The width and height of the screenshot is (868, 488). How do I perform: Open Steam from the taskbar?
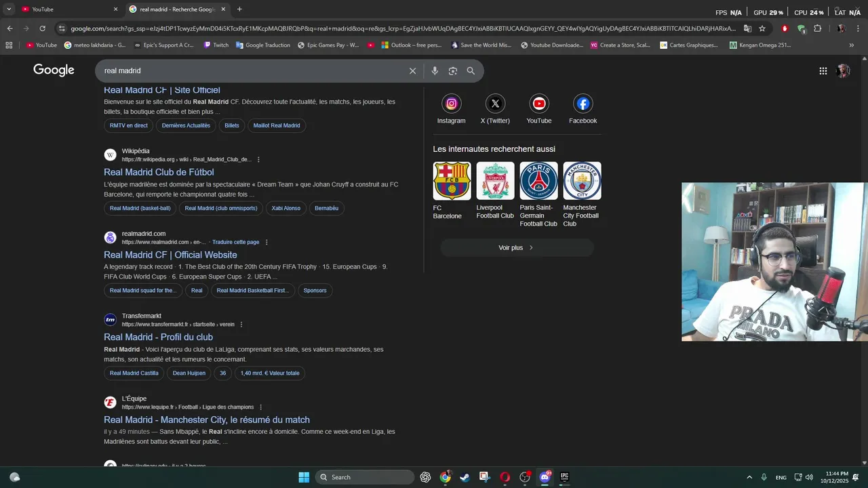click(x=465, y=477)
